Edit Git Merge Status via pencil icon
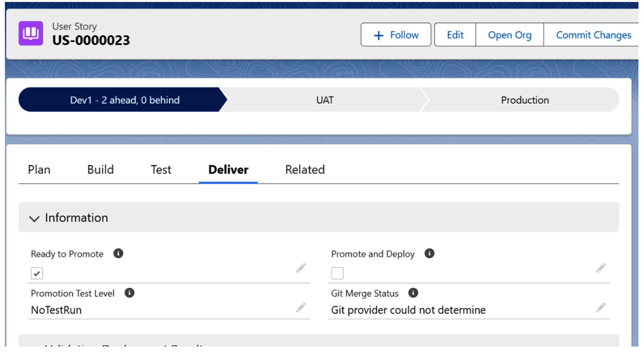This screenshot has width=644, height=358. 601,307
